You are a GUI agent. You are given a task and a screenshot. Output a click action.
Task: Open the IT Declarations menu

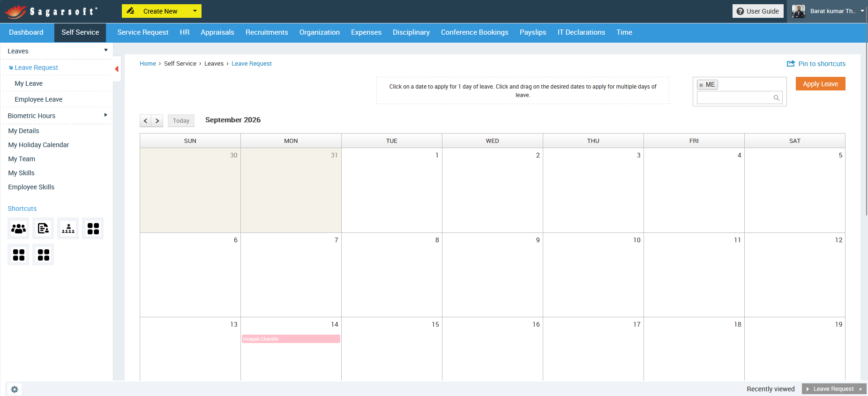[x=581, y=32]
